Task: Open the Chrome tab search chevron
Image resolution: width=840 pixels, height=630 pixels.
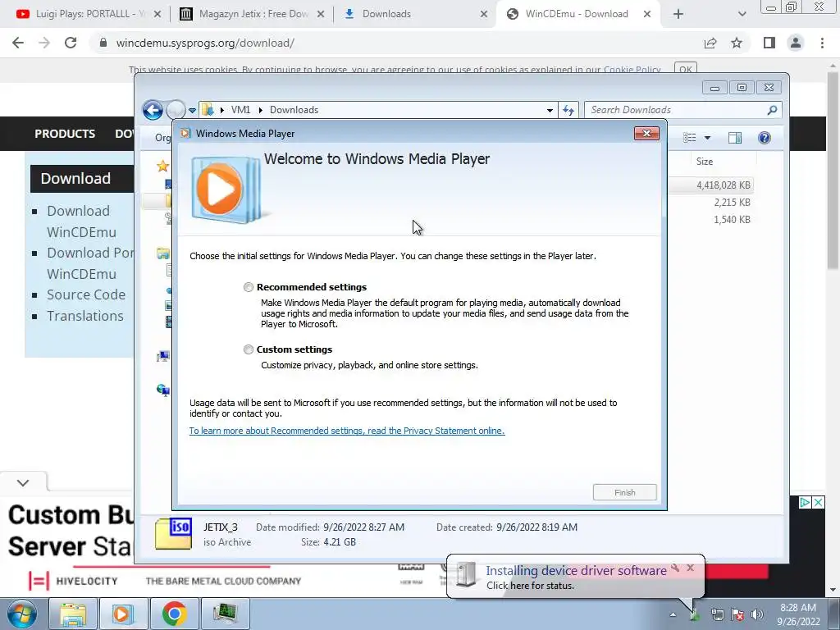Action: [742, 15]
